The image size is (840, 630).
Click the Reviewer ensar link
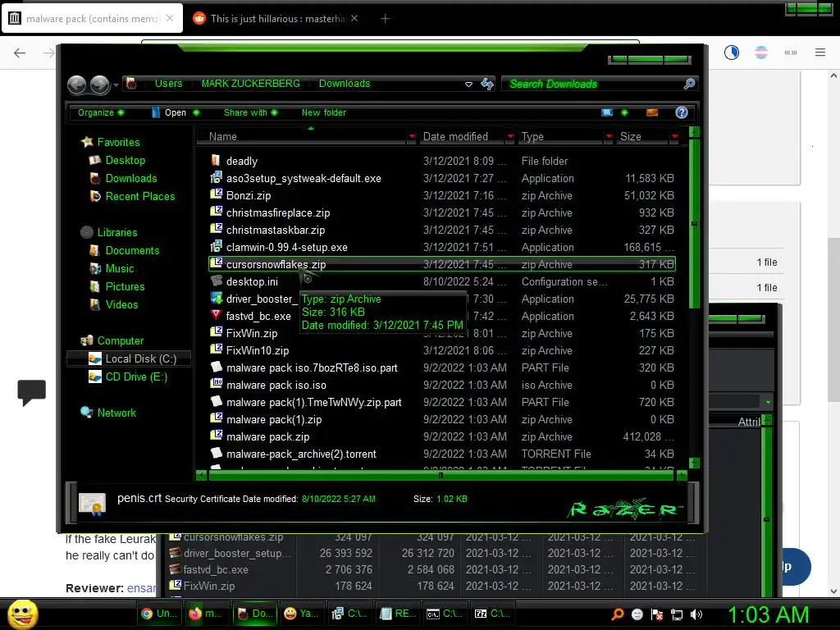(x=141, y=587)
